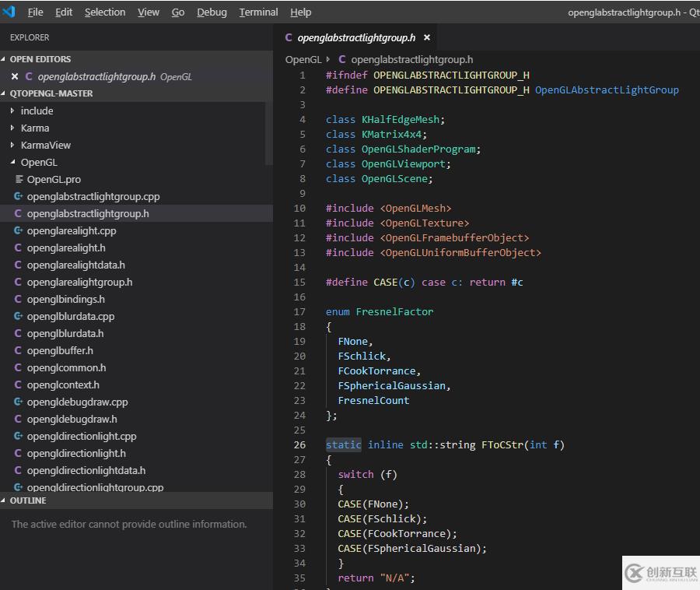Expand the KarmaView folder
Screen dimensions: 700x590
click(x=12, y=145)
